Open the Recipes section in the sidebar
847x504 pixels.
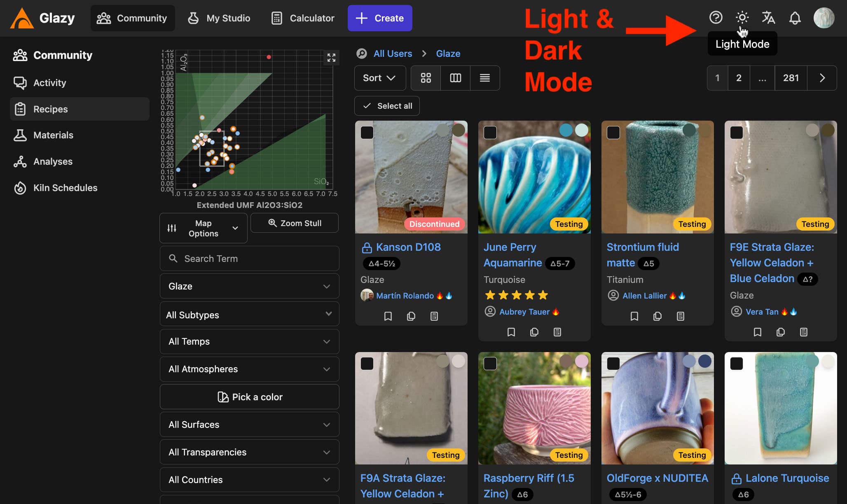point(50,109)
